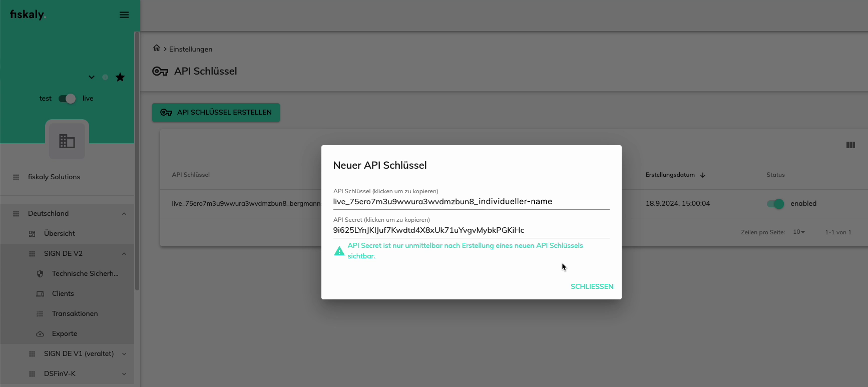868x387 pixels.
Task: Click the home breadcrumb icon
Action: [157, 48]
